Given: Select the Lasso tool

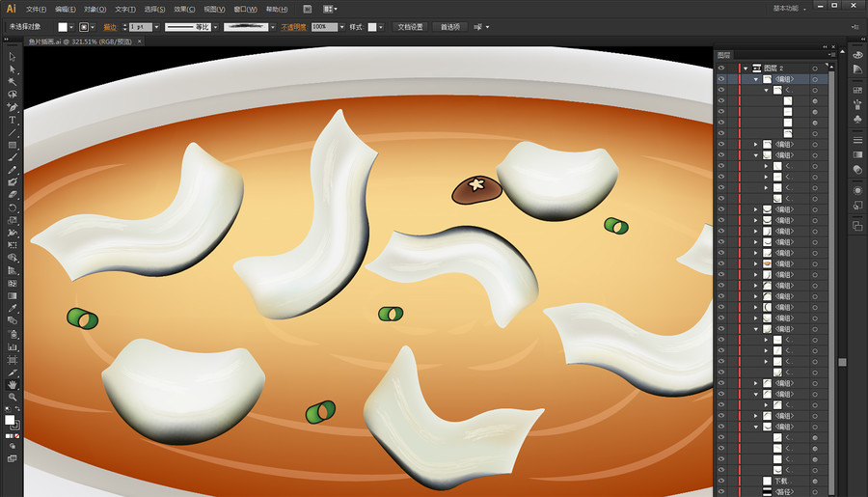Looking at the screenshot, I should (x=13, y=95).
